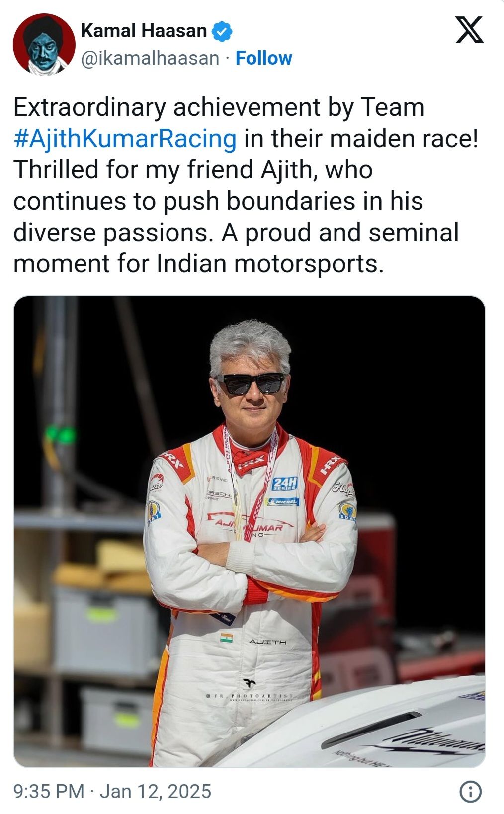This screenshot has width=504, height=814.
Task: Follow the @ikamalhaasan account
Action: [x=263, y=58]
